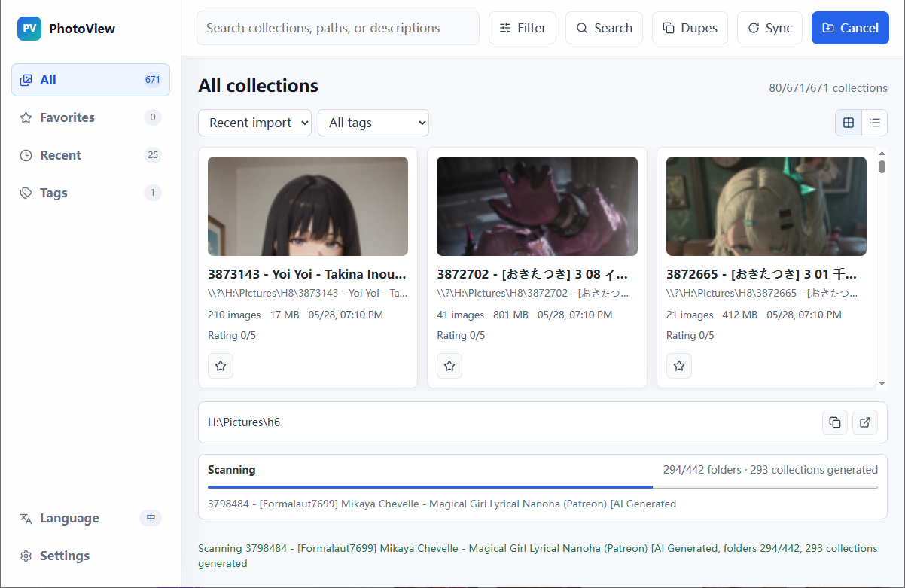Screen dimensions: 905x588
Task: Open Recent in the sidebar
Action: point(90,155)
